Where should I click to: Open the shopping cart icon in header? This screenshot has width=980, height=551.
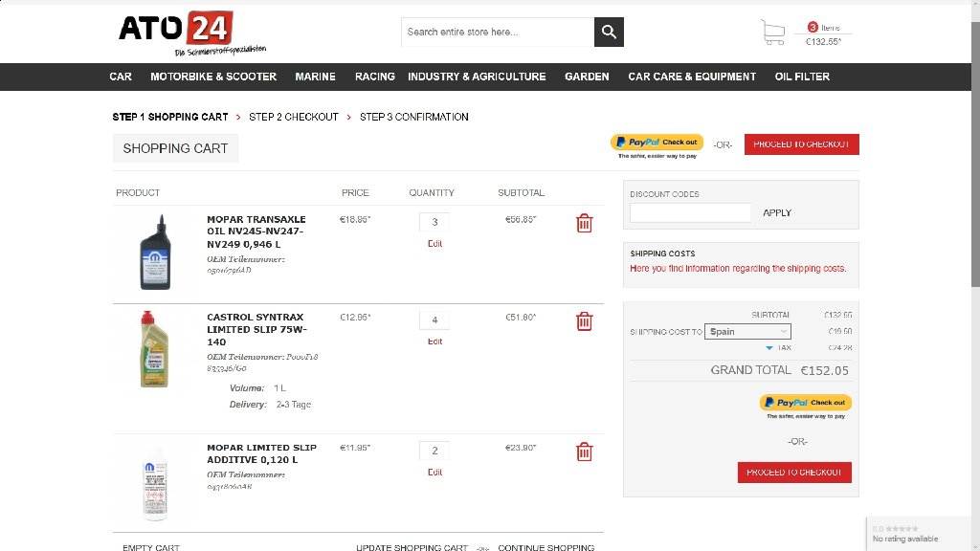(772, 33)
